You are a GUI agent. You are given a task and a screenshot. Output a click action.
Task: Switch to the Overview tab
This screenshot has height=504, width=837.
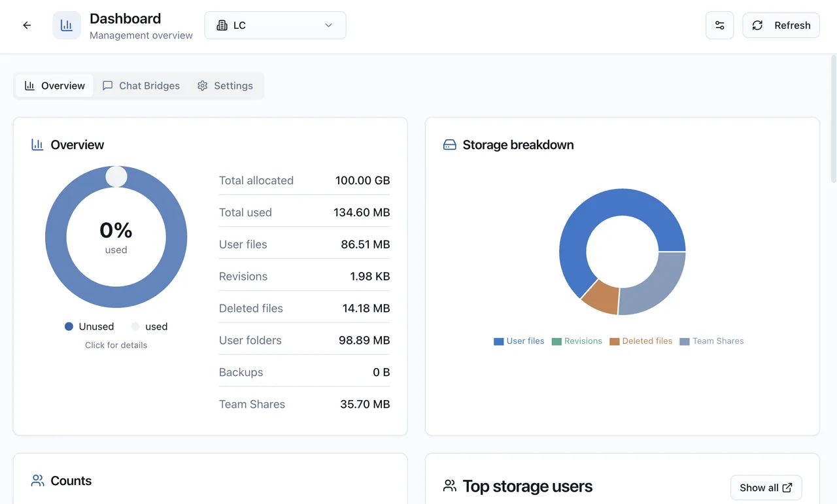[x=55, y=86]
